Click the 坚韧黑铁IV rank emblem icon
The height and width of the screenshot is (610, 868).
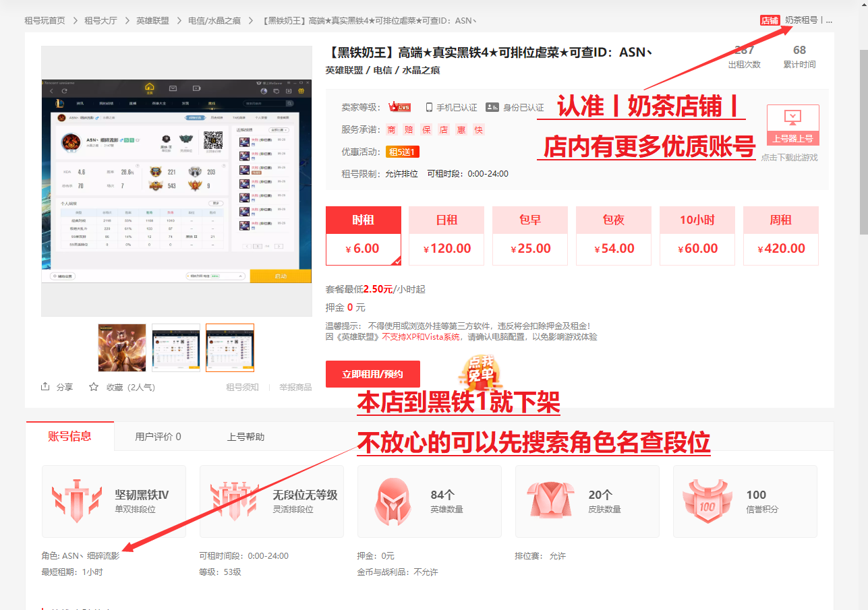click(76, 501)
